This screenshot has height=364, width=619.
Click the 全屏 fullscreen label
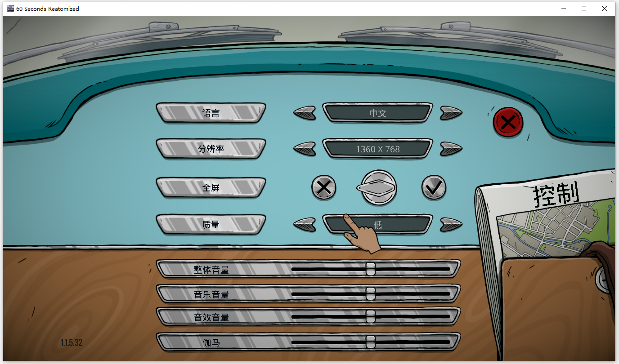211,187
